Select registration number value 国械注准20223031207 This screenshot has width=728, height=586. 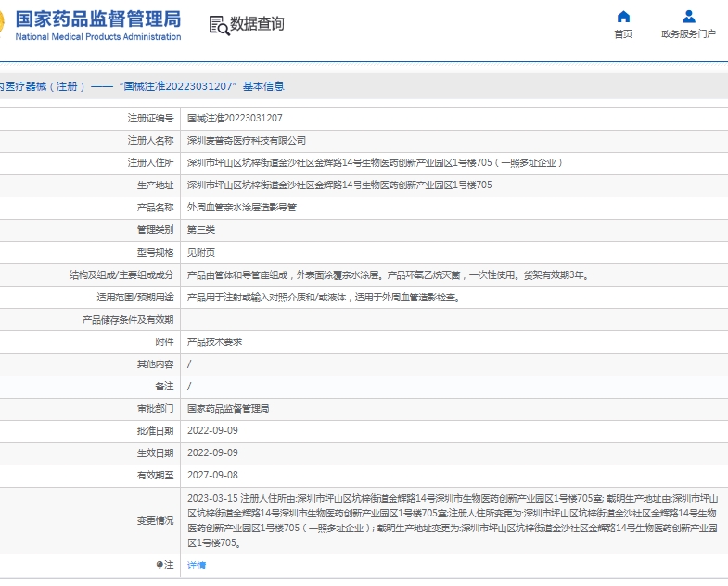tap(235, 119)
